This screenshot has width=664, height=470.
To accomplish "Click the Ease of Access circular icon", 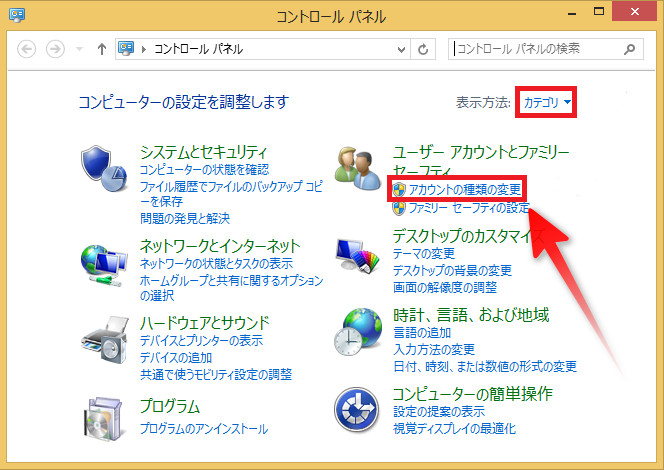I will pos(357,410).
